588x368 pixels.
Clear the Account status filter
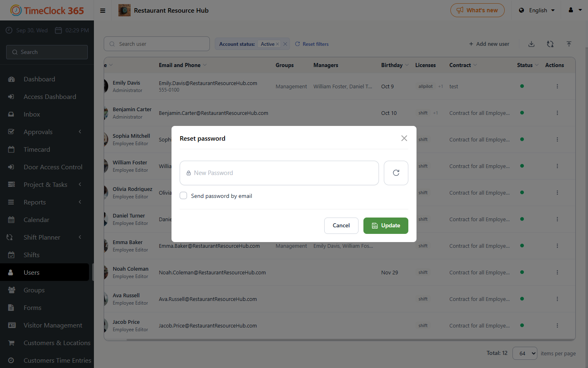click(x=285, y=44)
